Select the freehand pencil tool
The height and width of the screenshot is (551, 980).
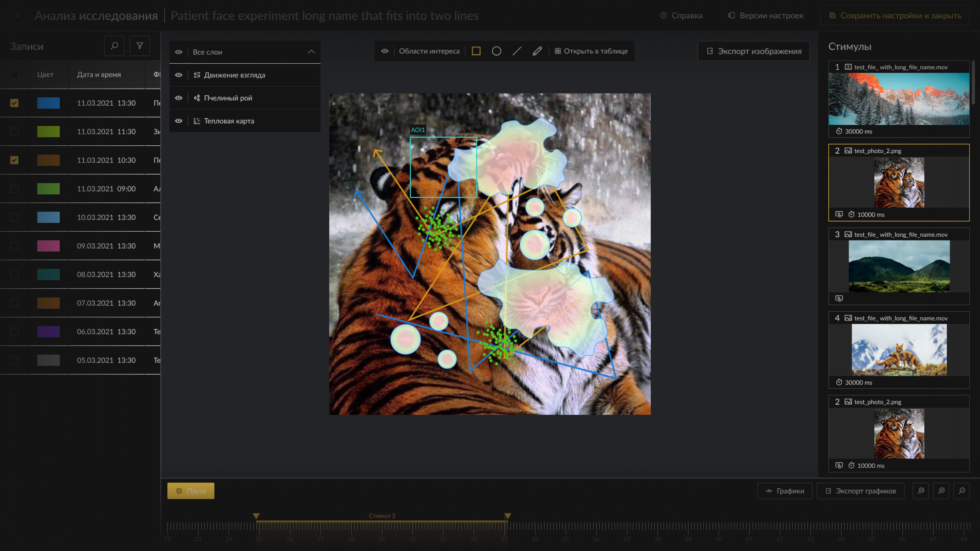tap(537, 51)
